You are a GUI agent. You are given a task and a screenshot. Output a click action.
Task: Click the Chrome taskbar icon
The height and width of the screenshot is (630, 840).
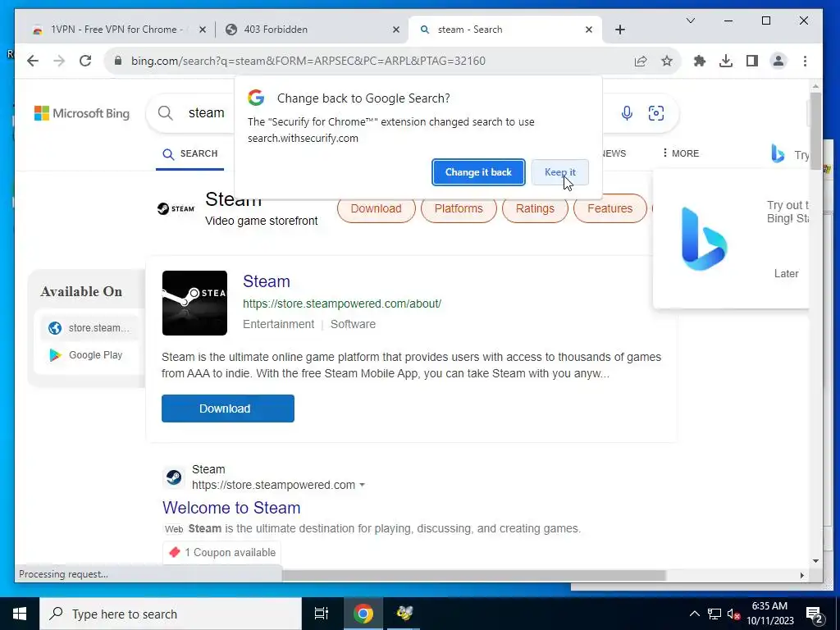363,614
